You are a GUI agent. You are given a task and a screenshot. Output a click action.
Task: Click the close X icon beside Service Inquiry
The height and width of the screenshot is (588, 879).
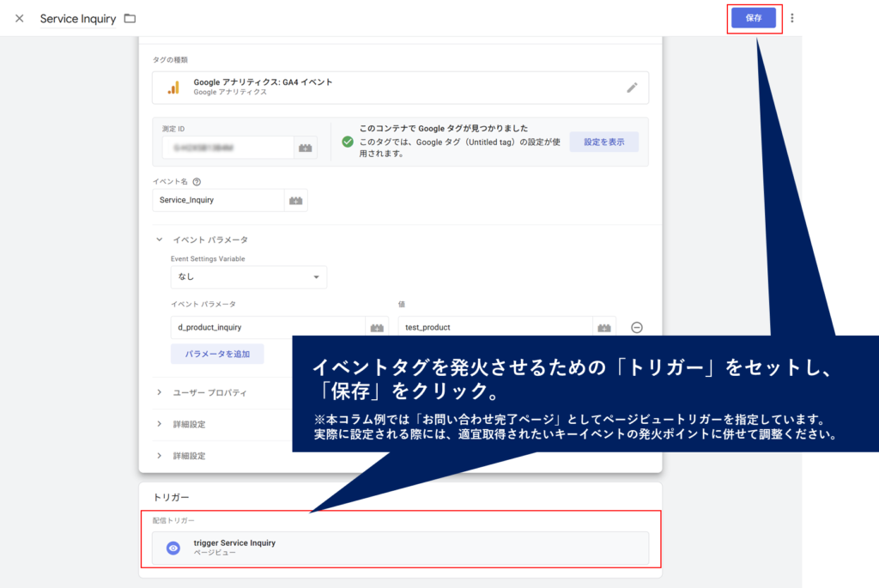click(19, 18)
